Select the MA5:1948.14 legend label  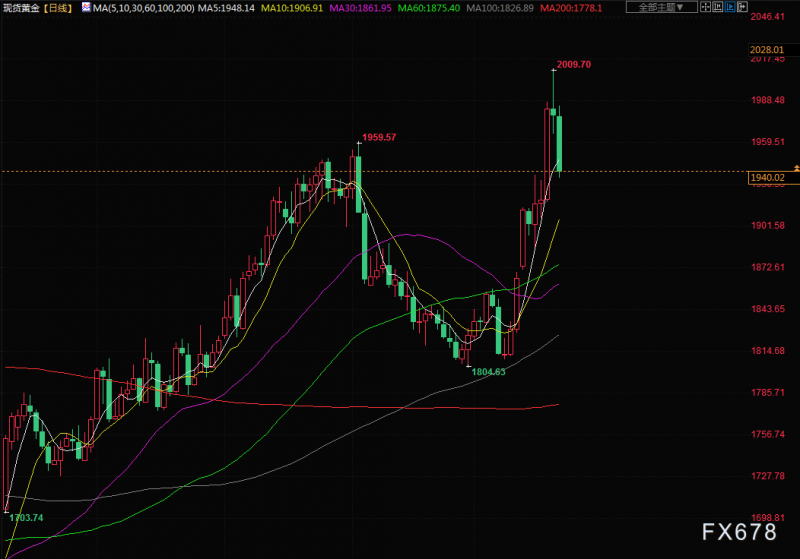[226, 8]
